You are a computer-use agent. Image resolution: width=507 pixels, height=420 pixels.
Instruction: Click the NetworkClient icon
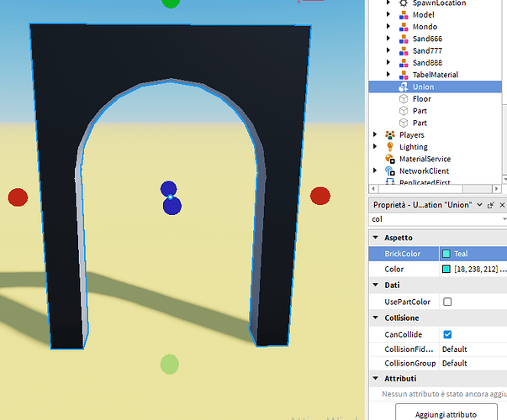point(390,171)
